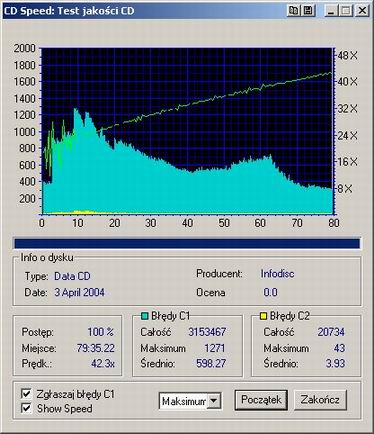The height and width of the screenshot is (434, 374).
Task: Click the blue progress bar below graph
Action: point(187,243)
